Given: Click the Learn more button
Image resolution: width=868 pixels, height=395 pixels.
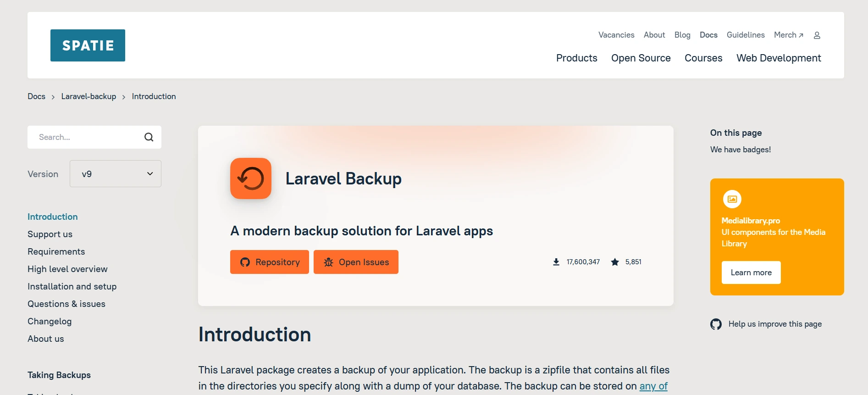Looking at the screenshot, I should [751, 273].
